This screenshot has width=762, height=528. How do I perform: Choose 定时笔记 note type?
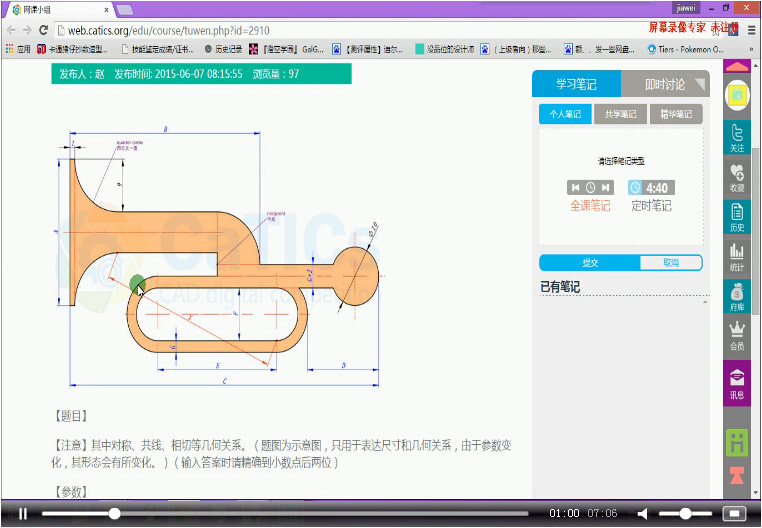pos(651,206)
